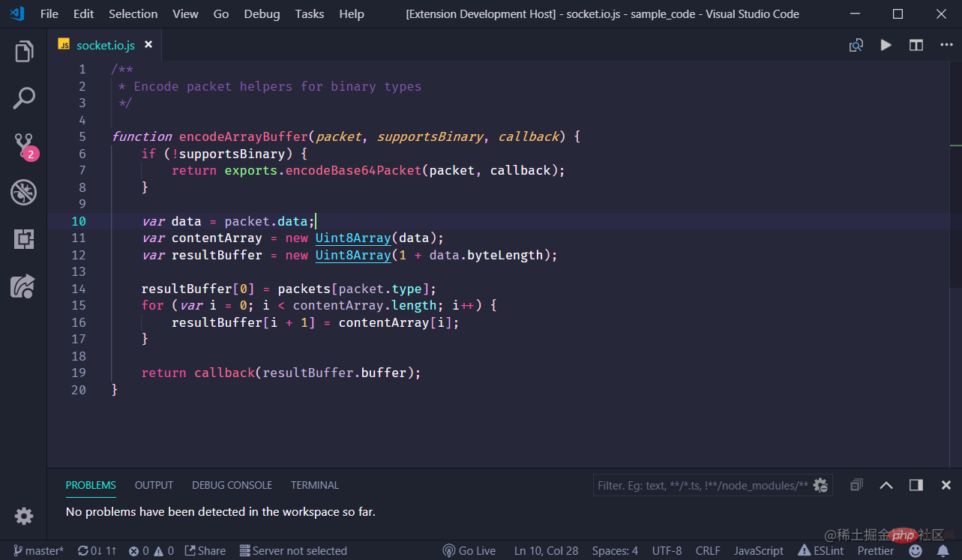Click the open changes icon in editor toolbar
The width and height of the screenshot is (962, 560).
[x=856, y=45]
